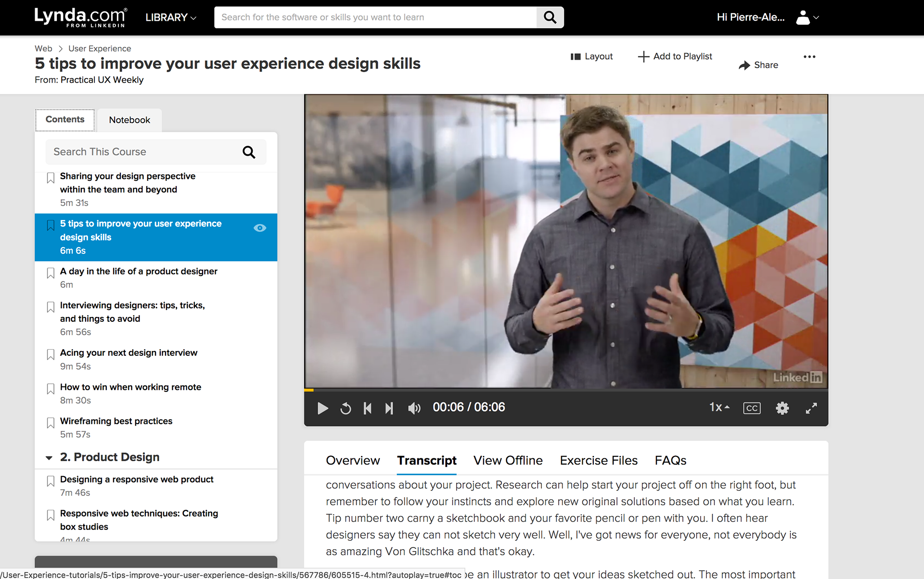924x579 pixels.
Task: Bookmark How to win when working remote
Action: click(51, 389)
